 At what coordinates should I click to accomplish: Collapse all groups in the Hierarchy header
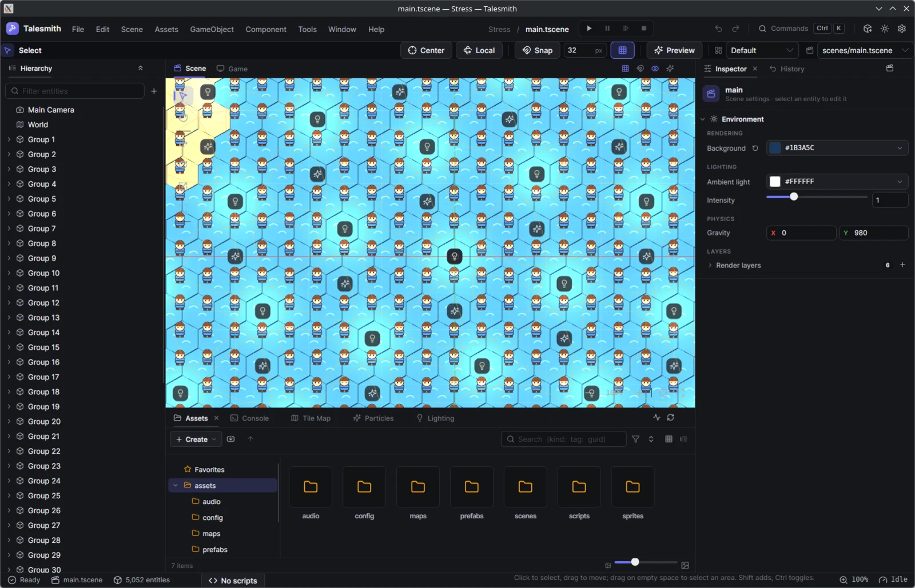[141, 68]
